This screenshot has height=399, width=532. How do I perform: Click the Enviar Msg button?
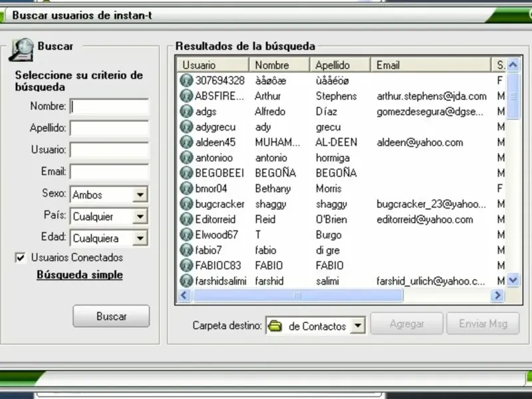click(x=483, y=324)
